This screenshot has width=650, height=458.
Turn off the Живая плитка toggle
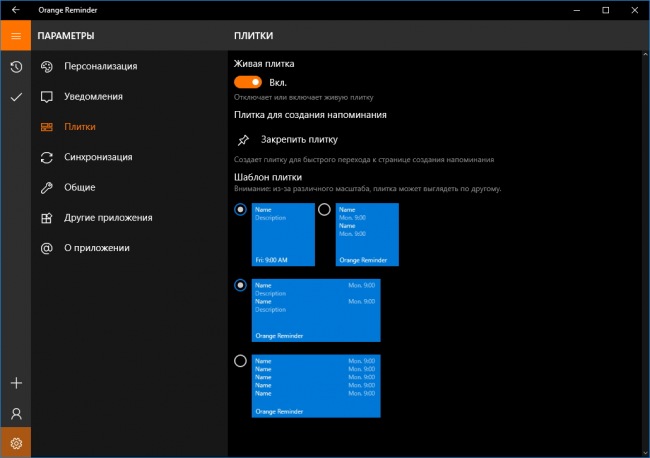point(248,82)
